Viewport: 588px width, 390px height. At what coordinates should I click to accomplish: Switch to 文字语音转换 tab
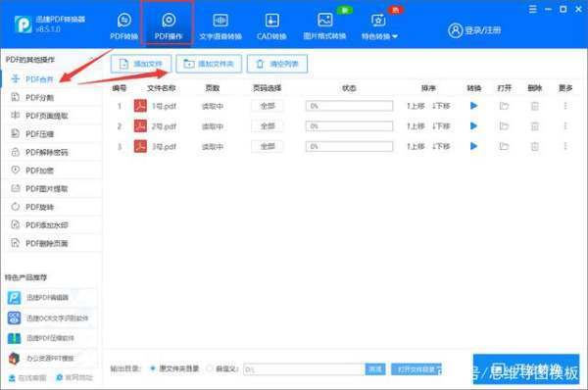click(220, 26)
